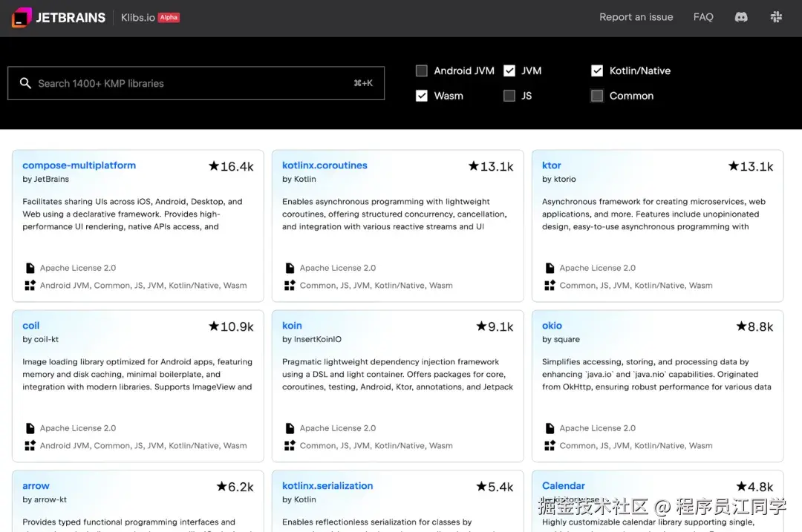Click 'by arrow-kt' author text
Screen dimensions: 802x532
coord(45,499)
